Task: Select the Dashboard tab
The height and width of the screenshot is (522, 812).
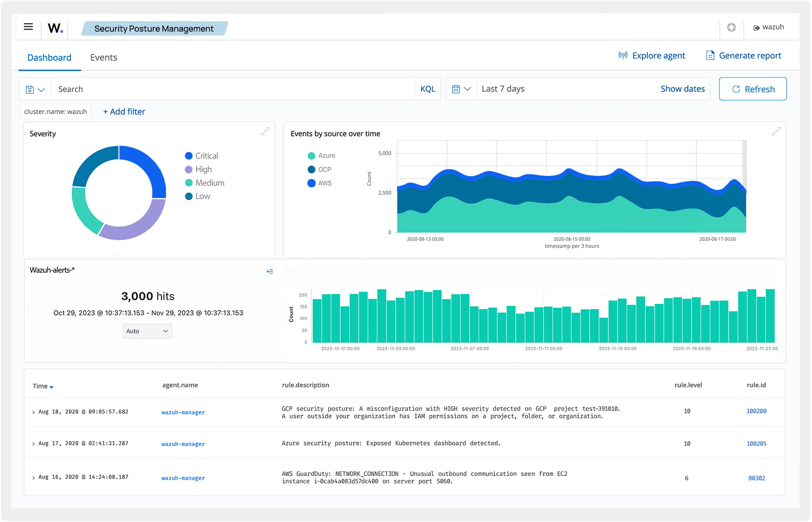Action: tap(49, 58)
